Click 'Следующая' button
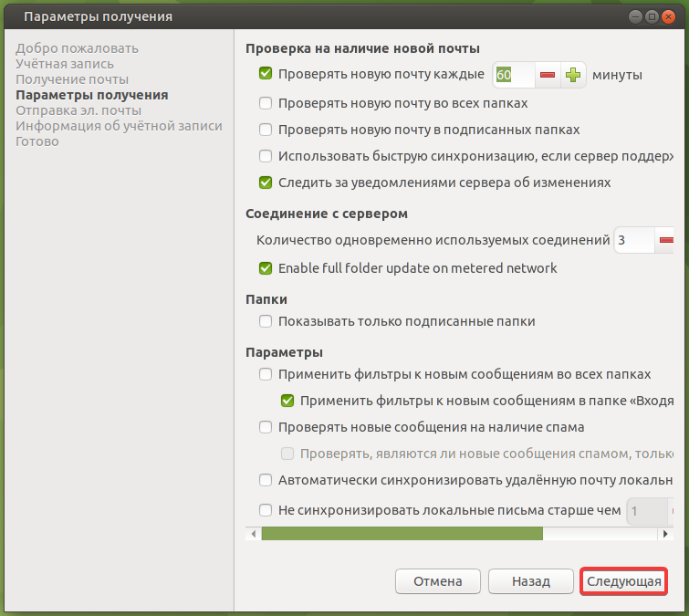Viewport: 689px width, 616px height. (x=623, y=581)
